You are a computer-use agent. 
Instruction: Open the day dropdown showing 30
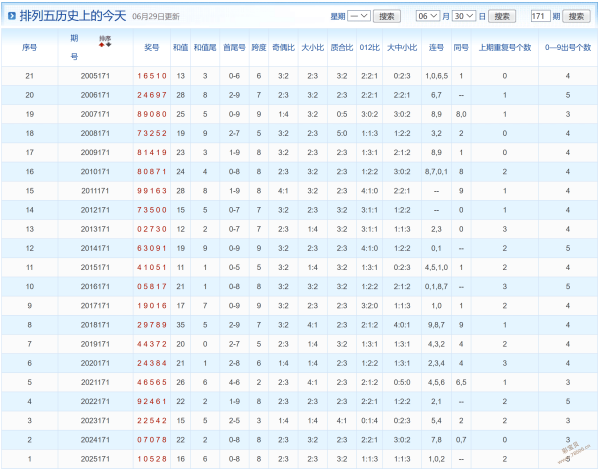pyautogui.click(x=464, y=16)
